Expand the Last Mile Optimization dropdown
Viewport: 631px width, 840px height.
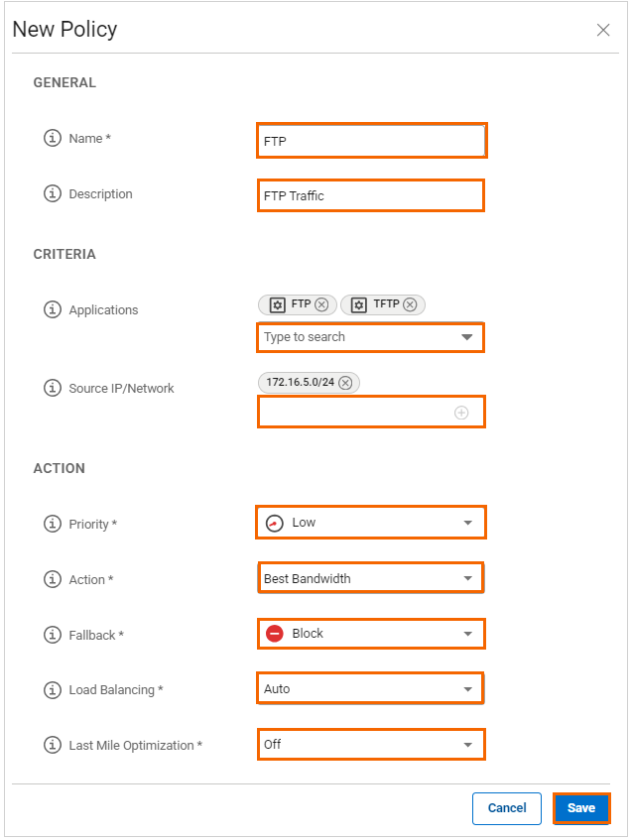click(x=371, y=745)
